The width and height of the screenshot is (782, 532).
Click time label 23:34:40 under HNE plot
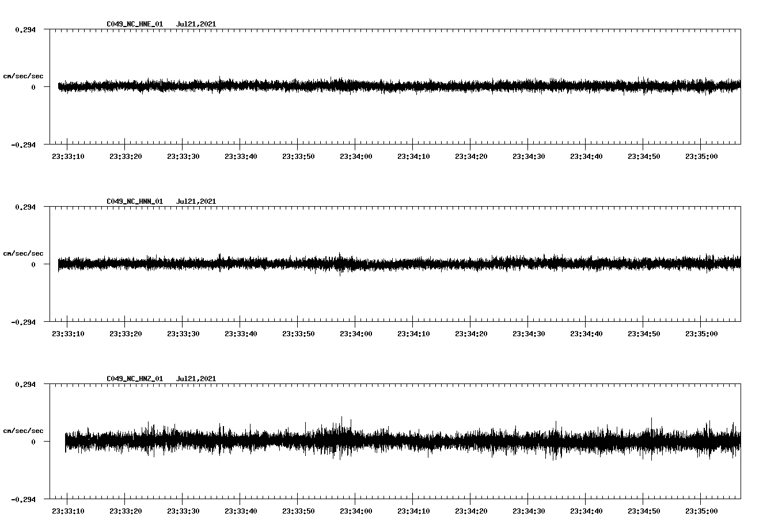click(x=586, y=156)
